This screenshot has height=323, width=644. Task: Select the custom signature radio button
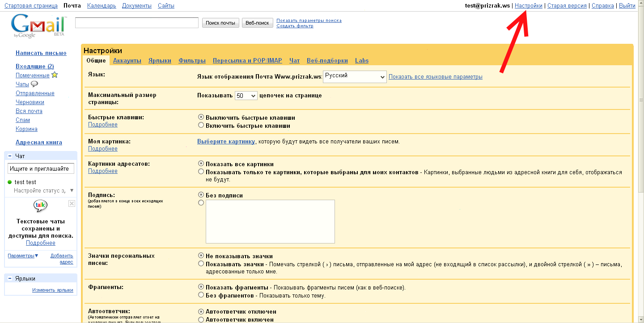[201, 203]
